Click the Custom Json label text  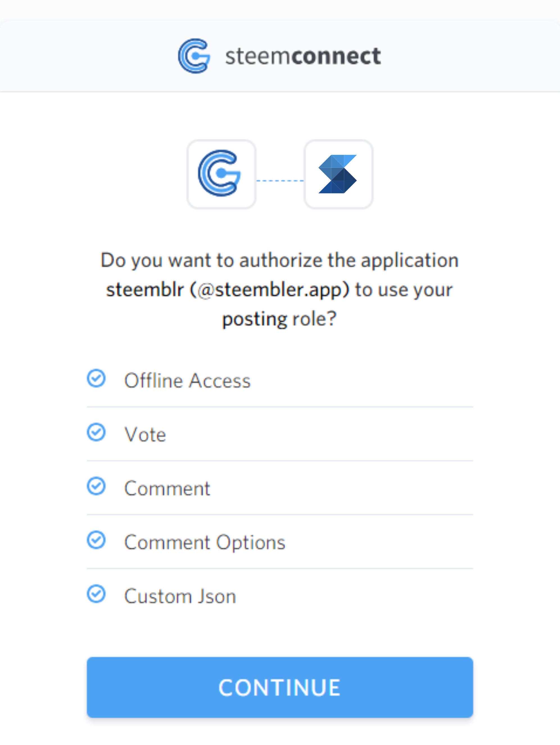point(180,597)
